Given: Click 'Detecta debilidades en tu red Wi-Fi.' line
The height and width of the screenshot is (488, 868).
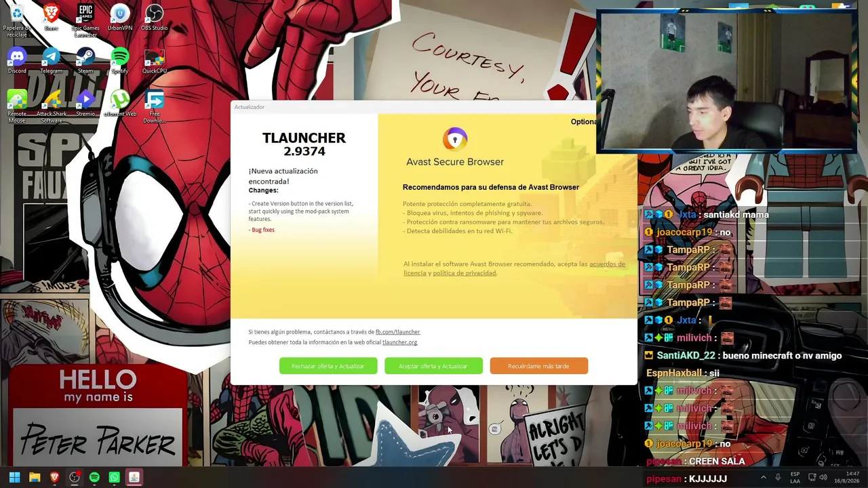Looking at the screenshot, I should (458, 230).
